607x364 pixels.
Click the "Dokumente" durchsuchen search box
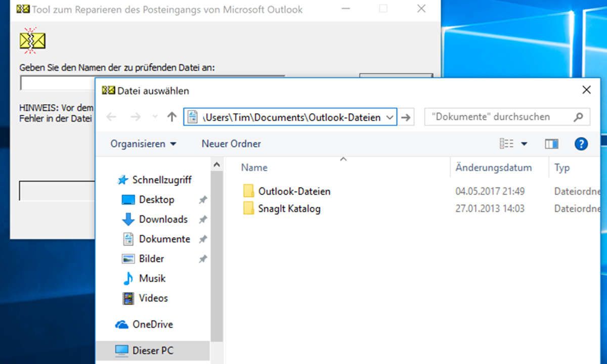[507, 117]
